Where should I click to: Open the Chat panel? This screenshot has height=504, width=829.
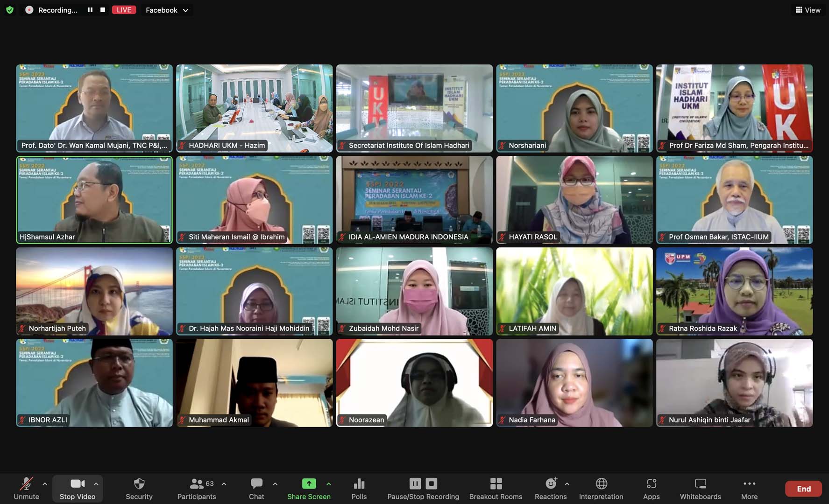tap(256, 488)
